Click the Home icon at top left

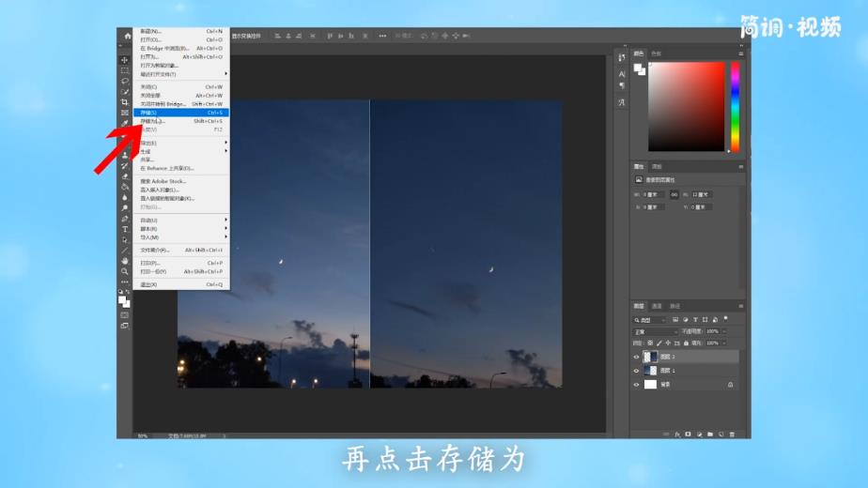(x=128, y=36)
